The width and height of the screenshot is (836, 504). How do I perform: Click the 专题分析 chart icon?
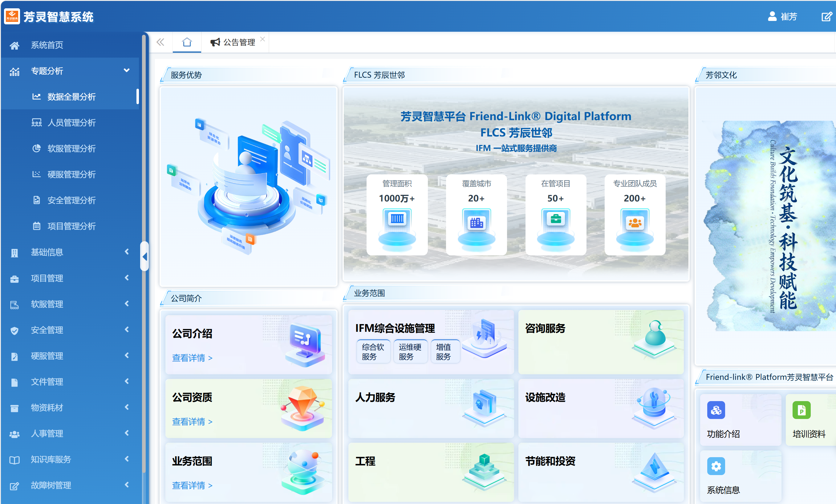click(x=14, y=71)
